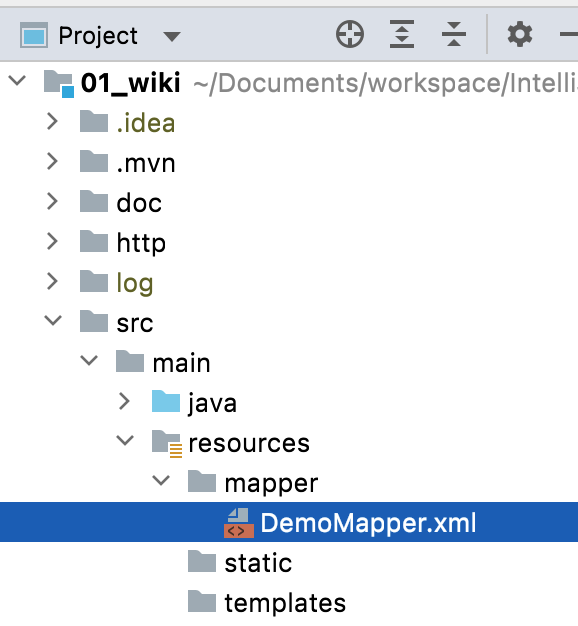
Task: Open the Project view dropdown arrow
Action: click(x=172, y=37)
